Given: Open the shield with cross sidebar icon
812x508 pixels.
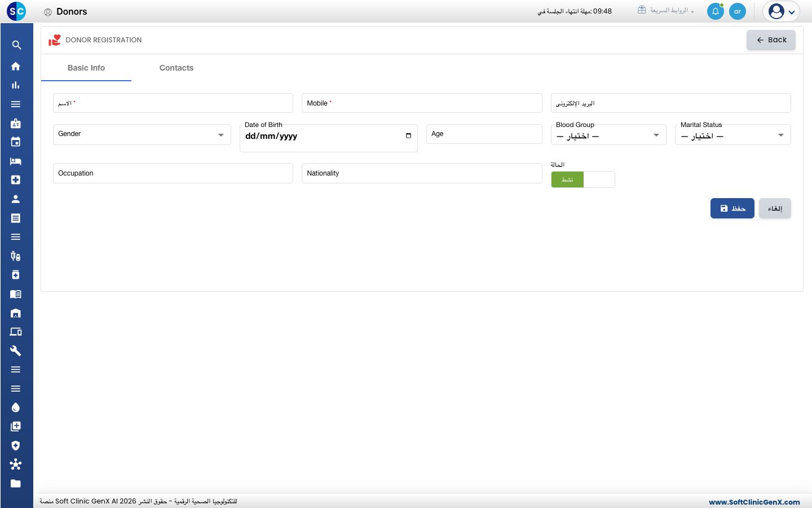Looking at the screenshot, I should point(16,445).
